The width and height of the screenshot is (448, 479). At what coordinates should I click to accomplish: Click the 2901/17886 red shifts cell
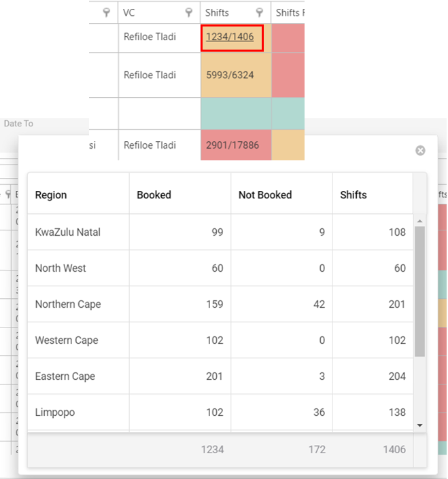pos(236,145)
